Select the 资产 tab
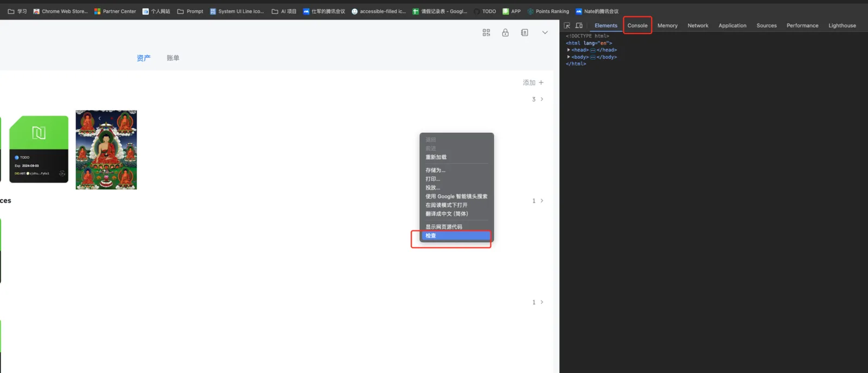This screenshot has height=373, width=868. tap(143, 58)
